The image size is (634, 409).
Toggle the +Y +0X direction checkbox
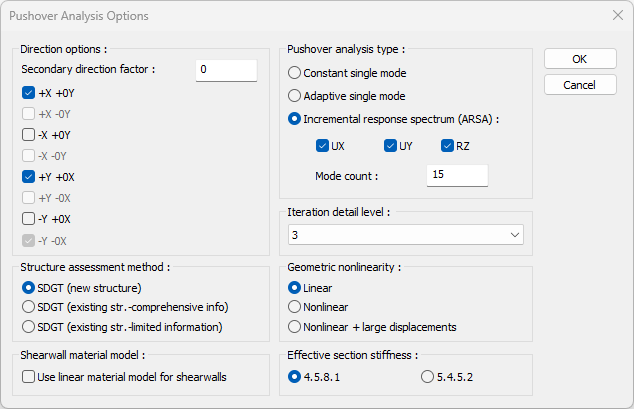pyautogui.click(x=29, y=176)
